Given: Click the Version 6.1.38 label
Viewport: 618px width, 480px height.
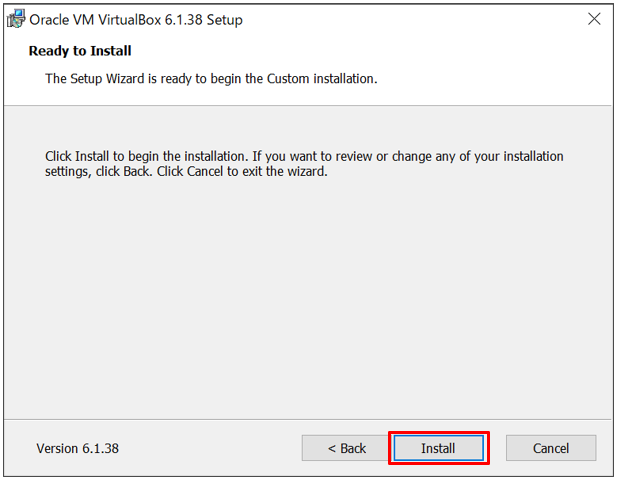Looking at the screenshot, I should (x=78, y=448).
